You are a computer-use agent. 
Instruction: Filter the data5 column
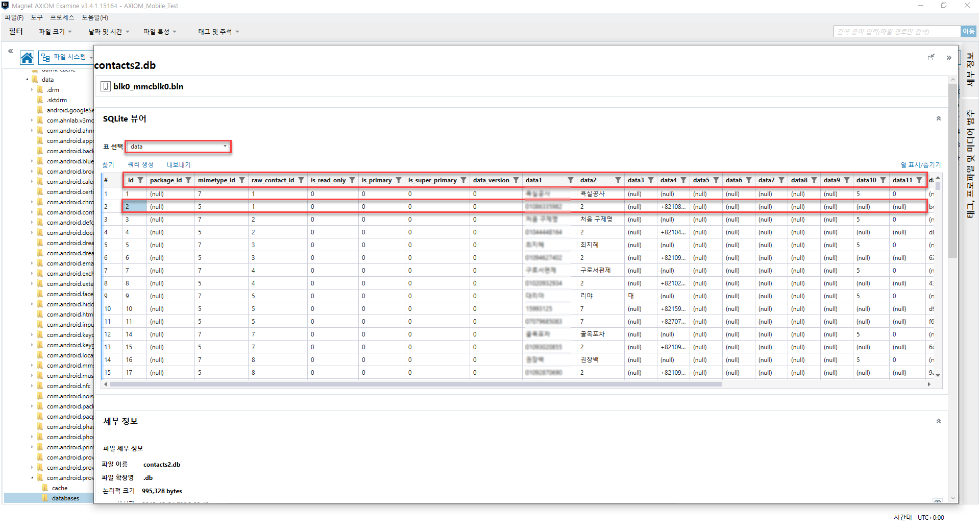pos(716,180)
